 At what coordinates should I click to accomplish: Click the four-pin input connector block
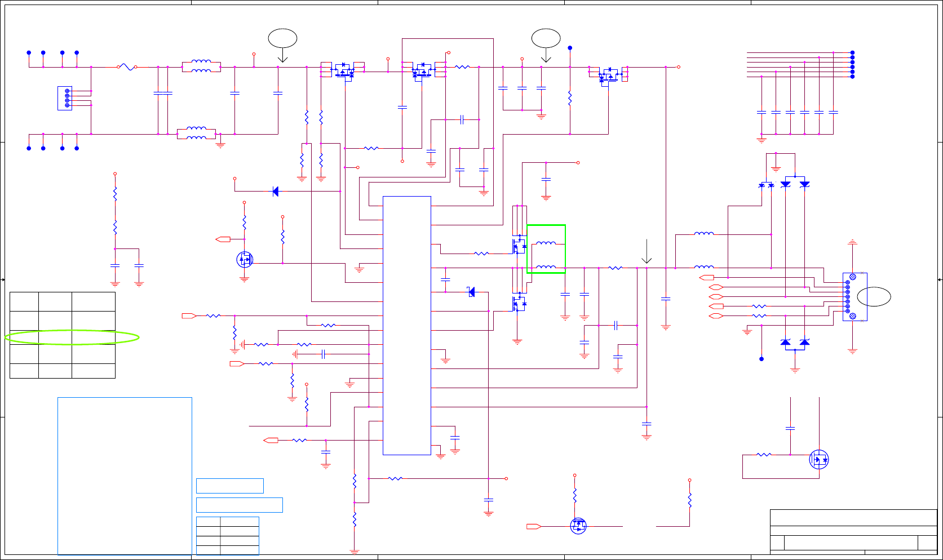point(65,98)
